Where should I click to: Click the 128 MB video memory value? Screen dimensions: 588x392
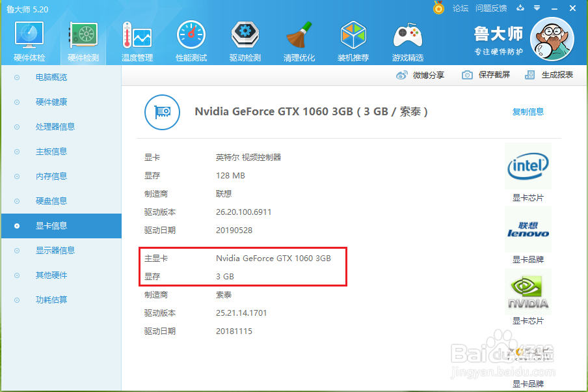pos(230,176)
